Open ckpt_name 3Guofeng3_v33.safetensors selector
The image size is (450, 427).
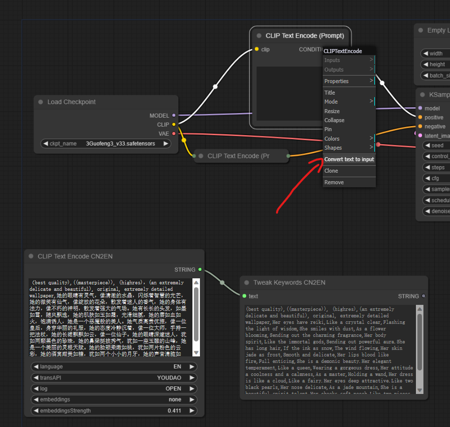pos(106,144)
